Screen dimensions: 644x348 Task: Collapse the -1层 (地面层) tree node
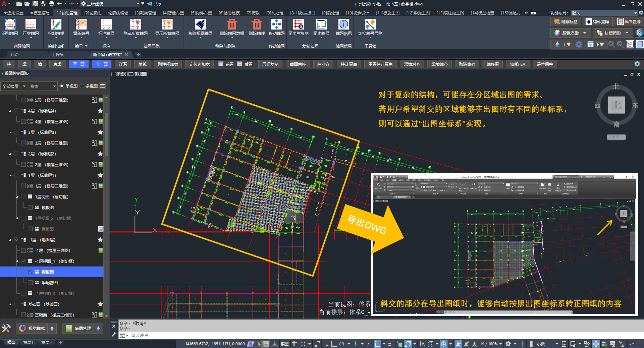coord(10,240)
